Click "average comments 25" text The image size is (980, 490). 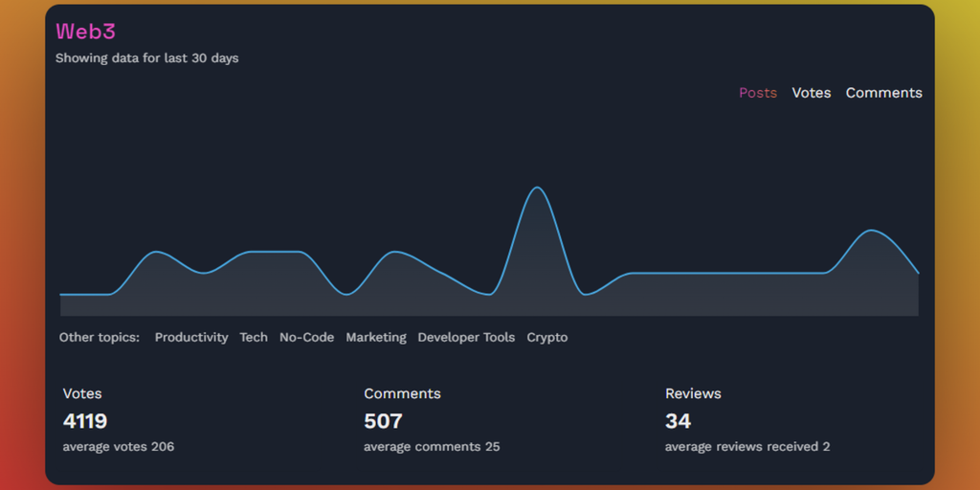click(x=432, y=447)
